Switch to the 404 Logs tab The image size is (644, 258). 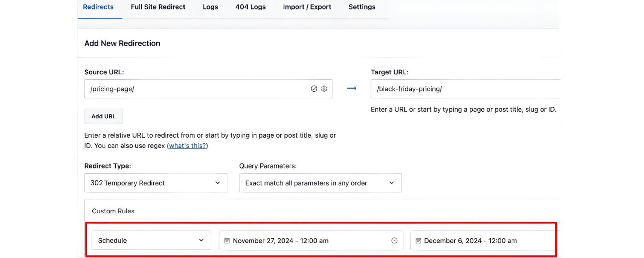point(250,7)
